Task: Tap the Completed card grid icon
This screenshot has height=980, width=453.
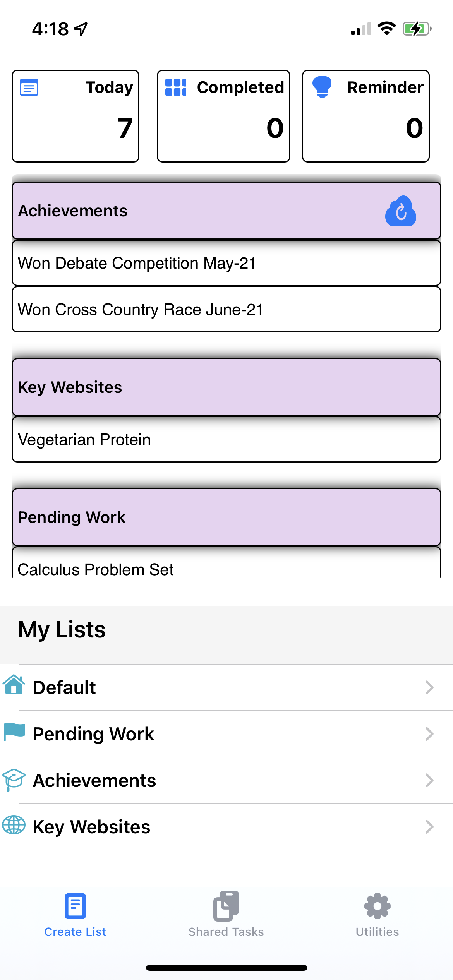Action: (175, 87)
